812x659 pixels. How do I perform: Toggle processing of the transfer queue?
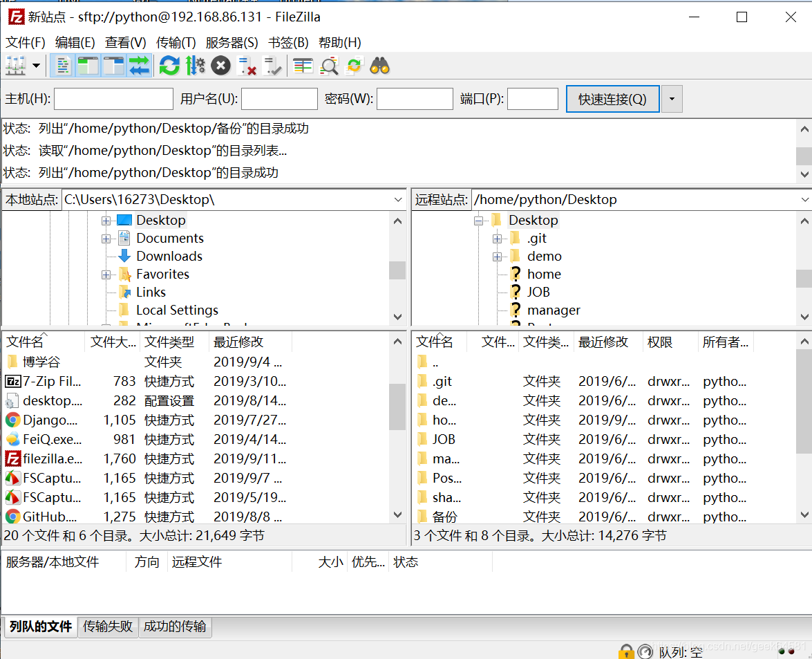point(196,66)
